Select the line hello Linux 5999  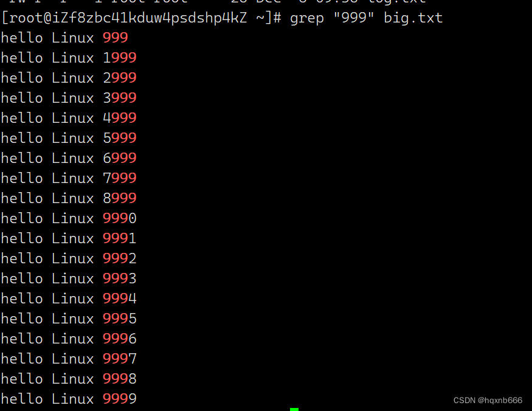pyautogui.click(x=69, y=138)
